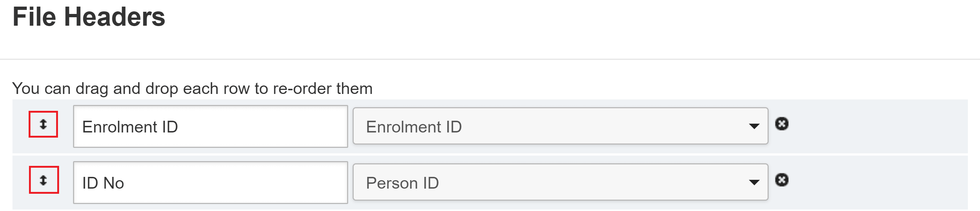Click the File Headers heading
Viewport: 980px width, 211px height.
(x=89, y=17)
